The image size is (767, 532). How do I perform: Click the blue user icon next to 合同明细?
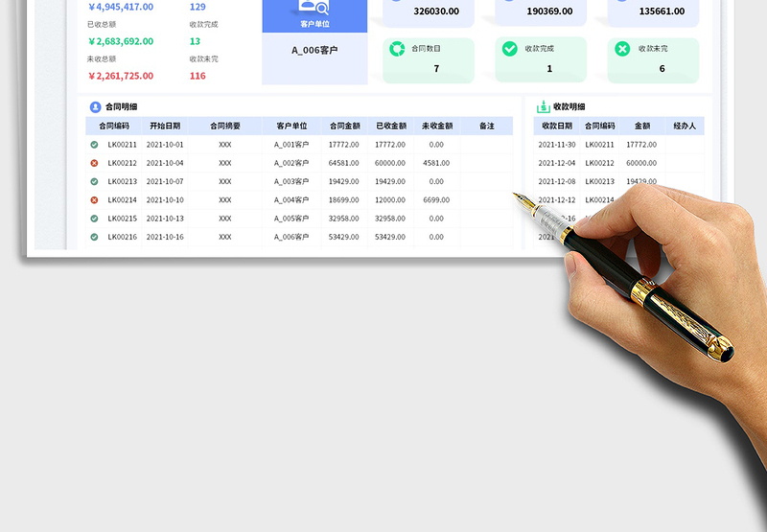[95, 107]
